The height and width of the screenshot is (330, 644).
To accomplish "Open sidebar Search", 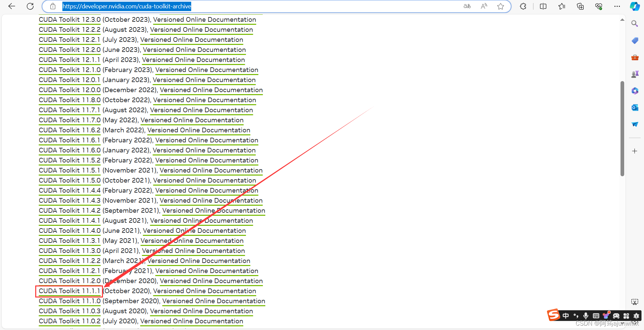I will 635,24.
